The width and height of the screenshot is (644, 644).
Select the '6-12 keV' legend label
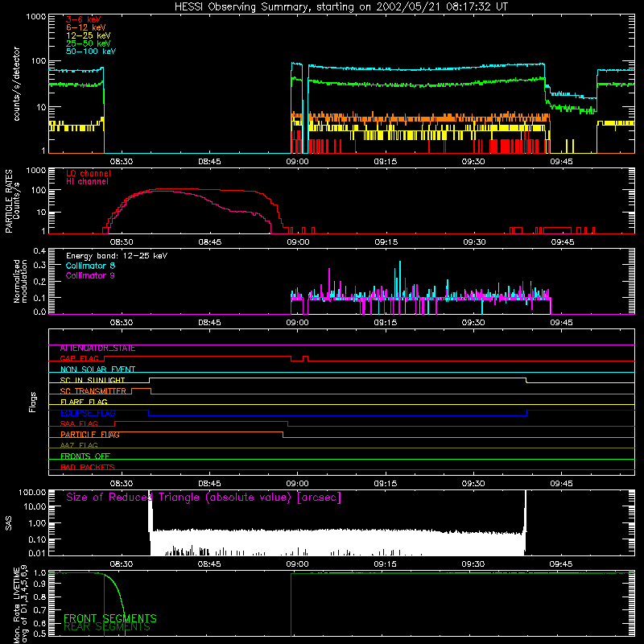(x=86, y=27)
